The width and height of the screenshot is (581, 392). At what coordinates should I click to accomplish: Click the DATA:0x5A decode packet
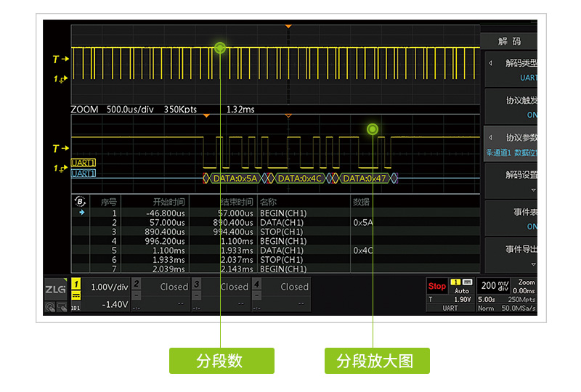[x=235, y=179]
